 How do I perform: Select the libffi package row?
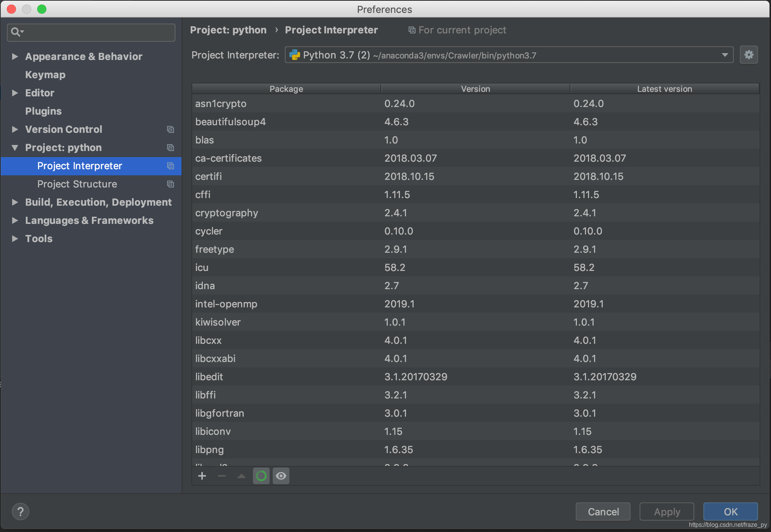(x=476, y=395)
